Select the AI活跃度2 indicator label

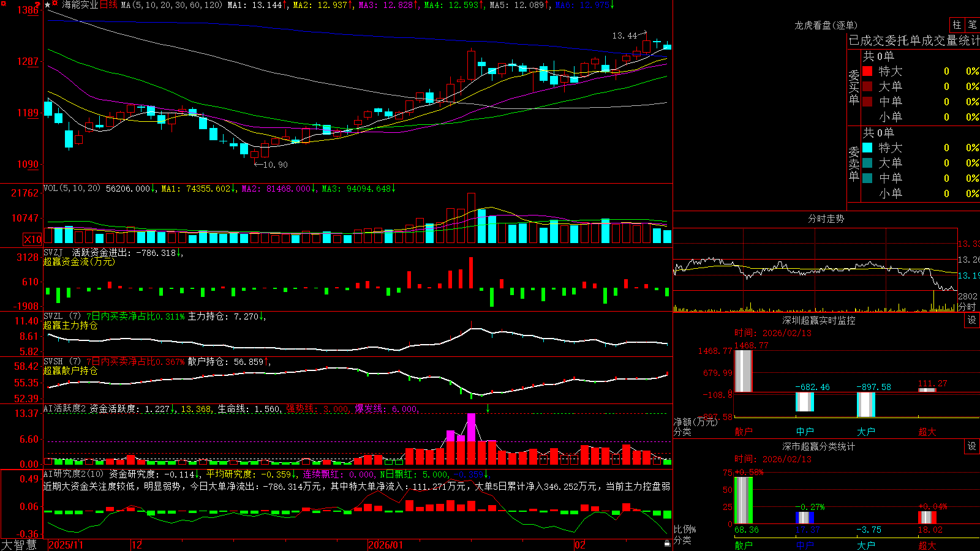65,409
